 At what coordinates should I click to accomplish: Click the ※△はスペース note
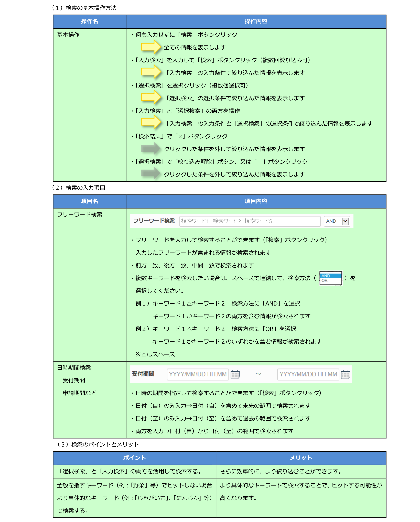[x=155, y=354]
